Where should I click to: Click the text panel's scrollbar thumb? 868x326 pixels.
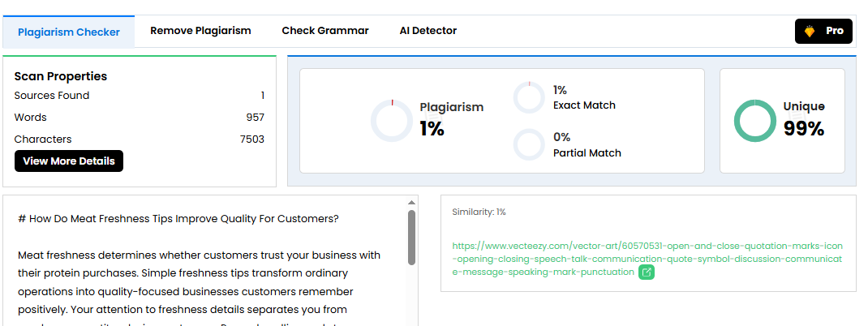click(x=412, y=237)
